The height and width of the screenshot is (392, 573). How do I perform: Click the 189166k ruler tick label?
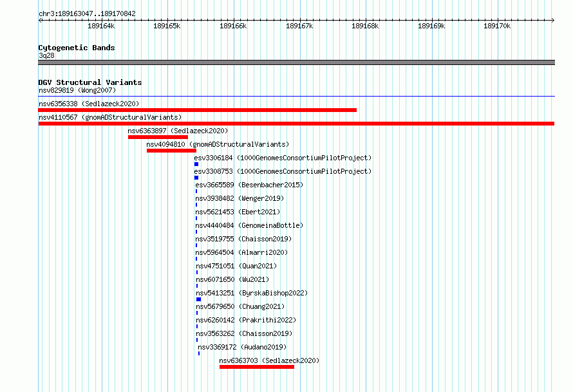click(233, 26)
